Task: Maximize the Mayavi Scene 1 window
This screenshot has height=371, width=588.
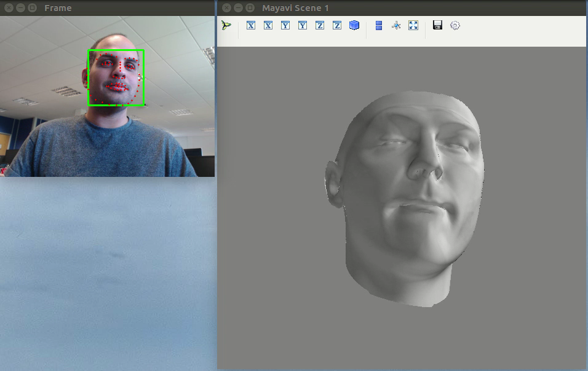Action: point(249,8)
